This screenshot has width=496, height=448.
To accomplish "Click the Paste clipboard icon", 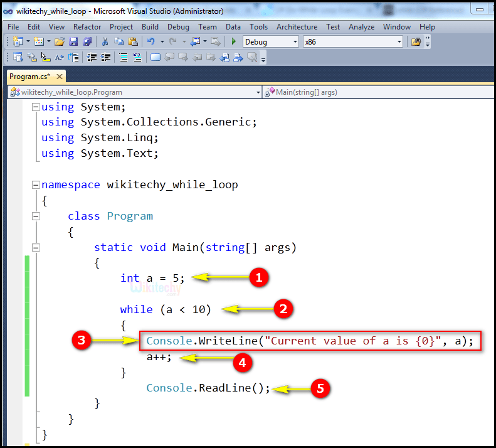I will click(x=133, y=41).
